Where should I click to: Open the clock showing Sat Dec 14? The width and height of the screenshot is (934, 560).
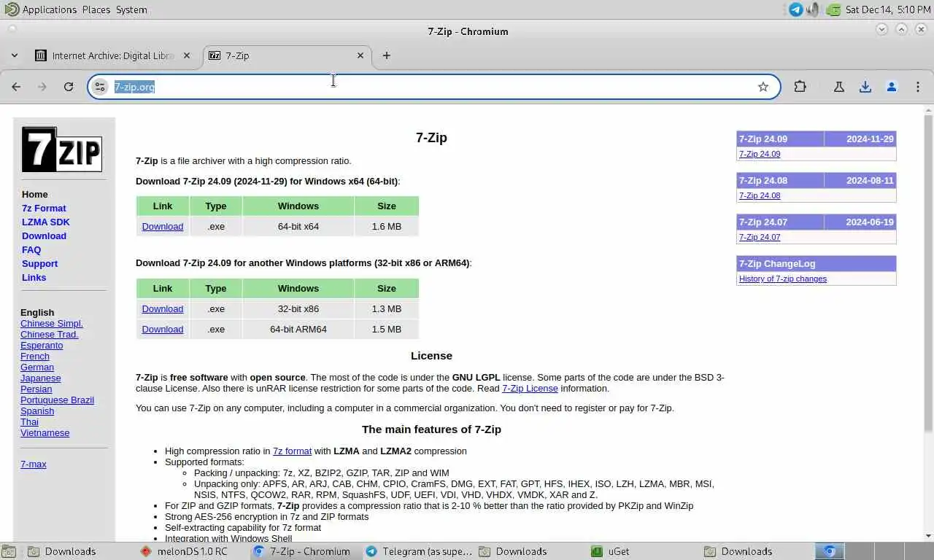click(888, 9)
